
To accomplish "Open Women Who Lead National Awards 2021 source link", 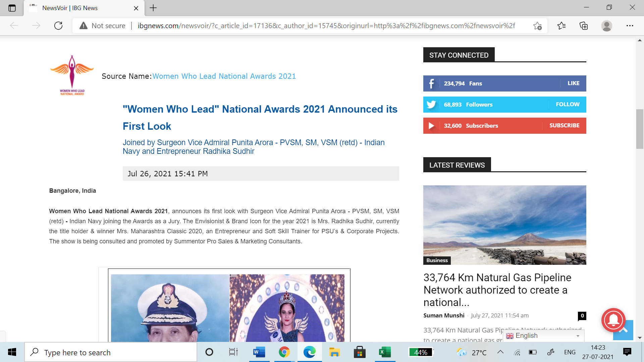I will coord(224,76).
